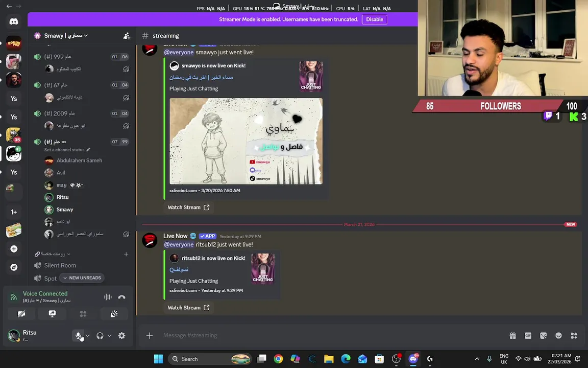Select user Smawy in voice list
The height and width of the screenshot is (368, 588).
coord(64,210)
